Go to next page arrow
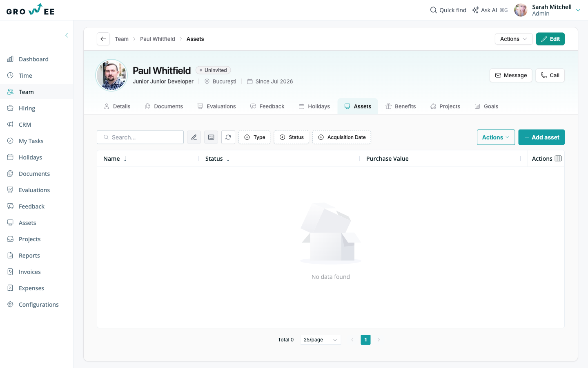Viewport: 588px width, 368px height. [379, 340]
